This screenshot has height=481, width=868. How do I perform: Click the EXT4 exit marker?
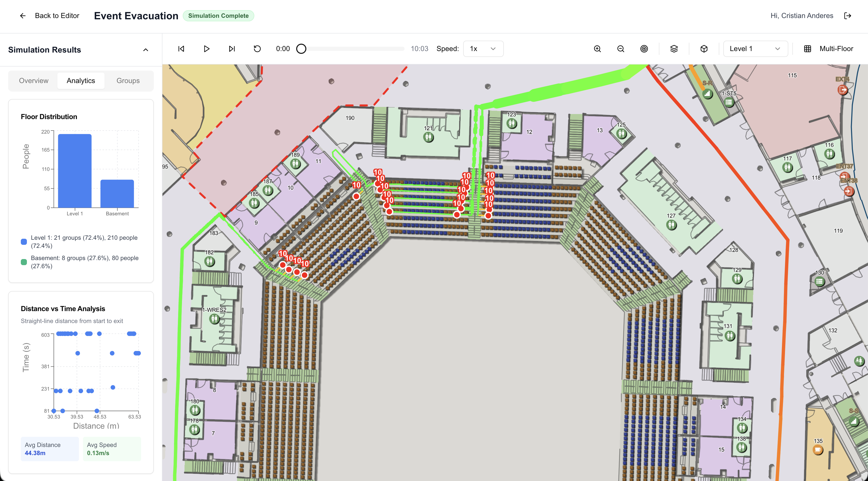pos(842,90)
